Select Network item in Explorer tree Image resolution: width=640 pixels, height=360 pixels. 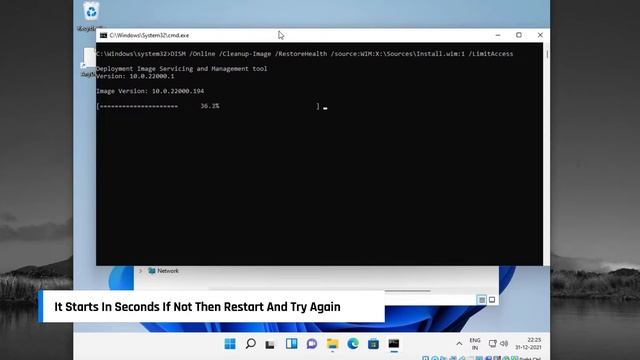click(x=163, y=271)
